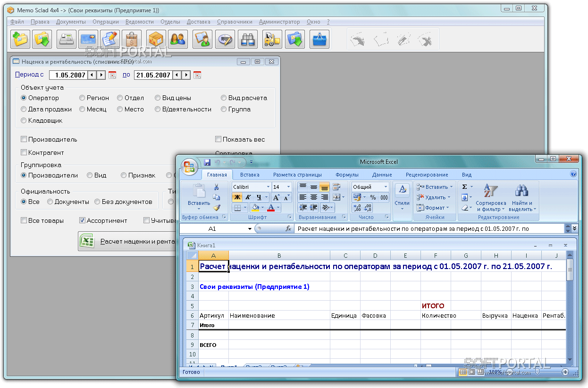The image size is (588, 388).
Task: Click the AutoSum sigma icon in Excel
Action: point(464,187)
